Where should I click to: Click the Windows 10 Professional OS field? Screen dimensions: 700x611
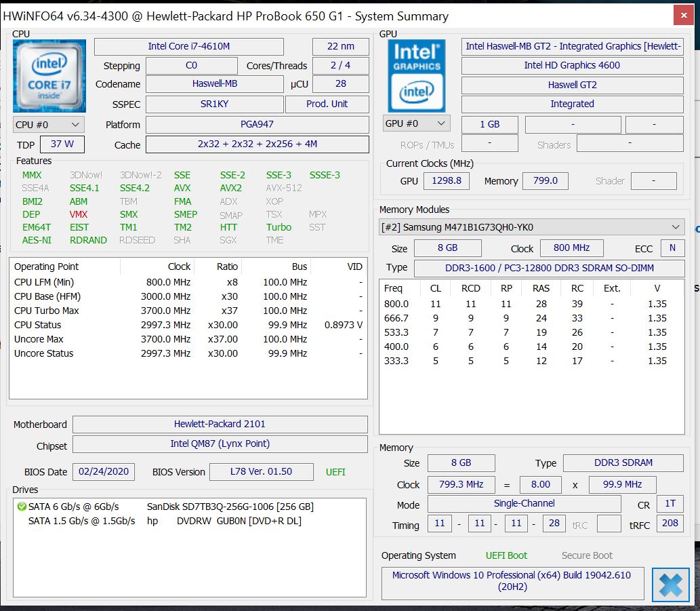coord(511,581)
